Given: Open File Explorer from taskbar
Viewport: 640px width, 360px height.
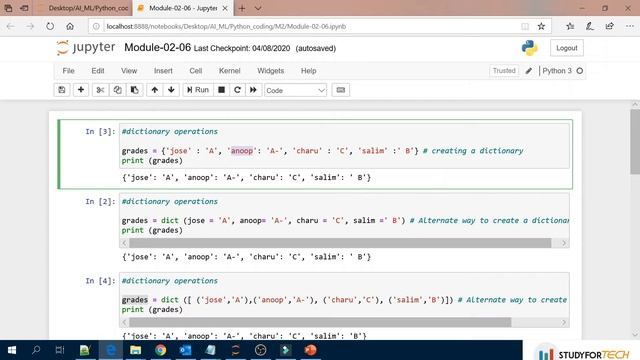Looking at the screenshot, I should [135, 350].
